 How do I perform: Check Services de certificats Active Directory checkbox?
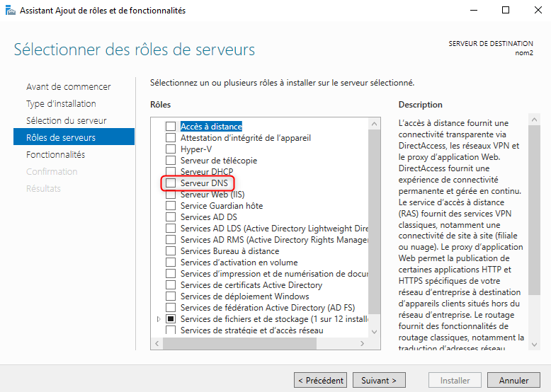(x=171, y=284)
